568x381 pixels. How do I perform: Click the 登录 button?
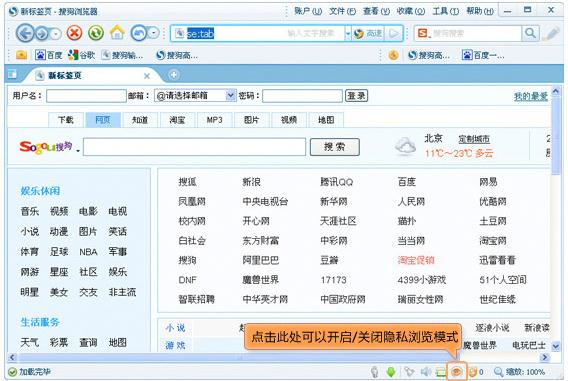click(x=356, y=96)
